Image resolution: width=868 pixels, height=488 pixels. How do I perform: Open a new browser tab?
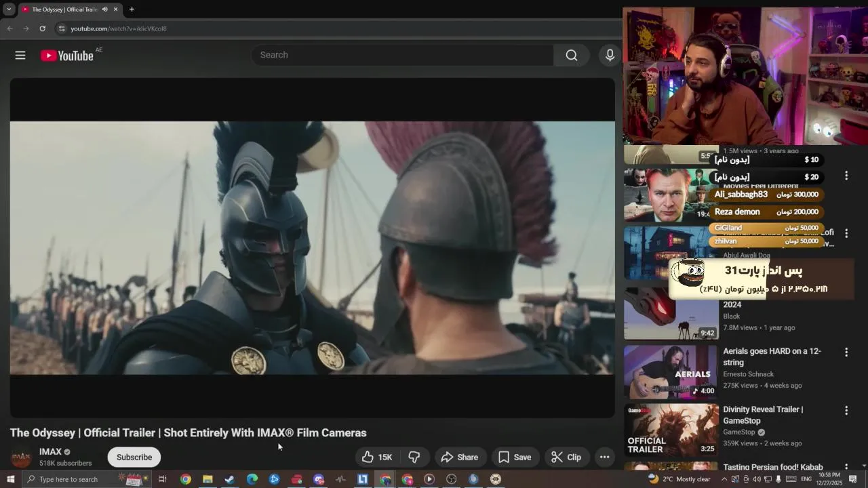[x=132, y=9]
